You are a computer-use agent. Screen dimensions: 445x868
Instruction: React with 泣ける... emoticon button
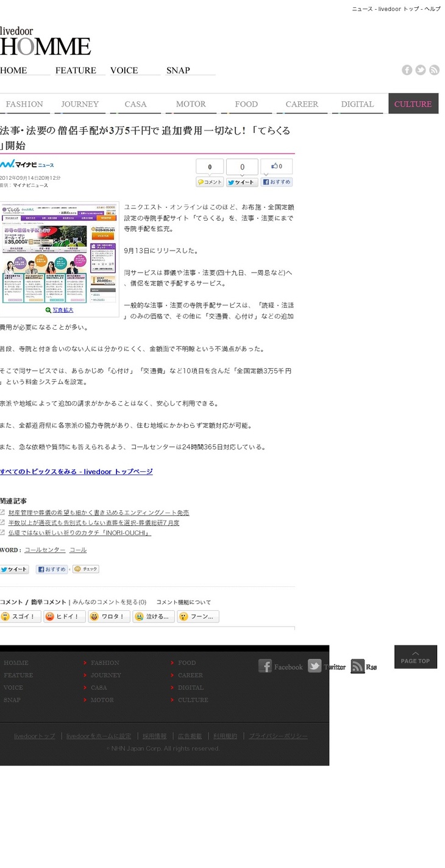click(x=154, y=617)
